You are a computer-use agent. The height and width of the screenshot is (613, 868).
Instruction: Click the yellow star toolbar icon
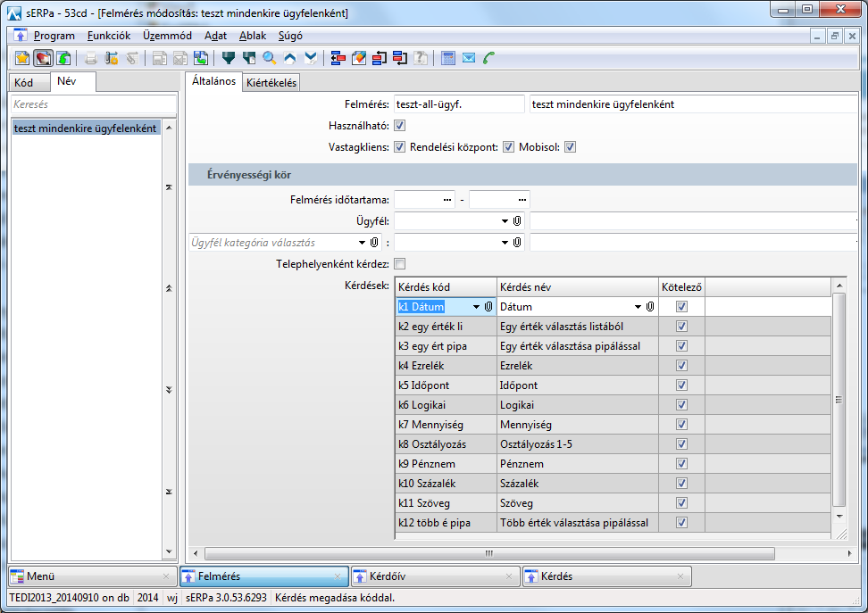click(23, 58)
